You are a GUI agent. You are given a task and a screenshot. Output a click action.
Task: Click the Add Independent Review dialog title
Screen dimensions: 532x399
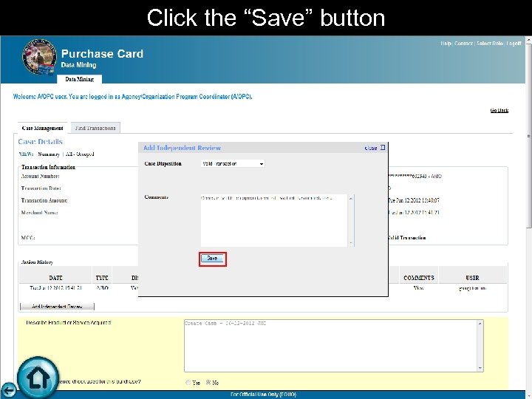point(182,148)
